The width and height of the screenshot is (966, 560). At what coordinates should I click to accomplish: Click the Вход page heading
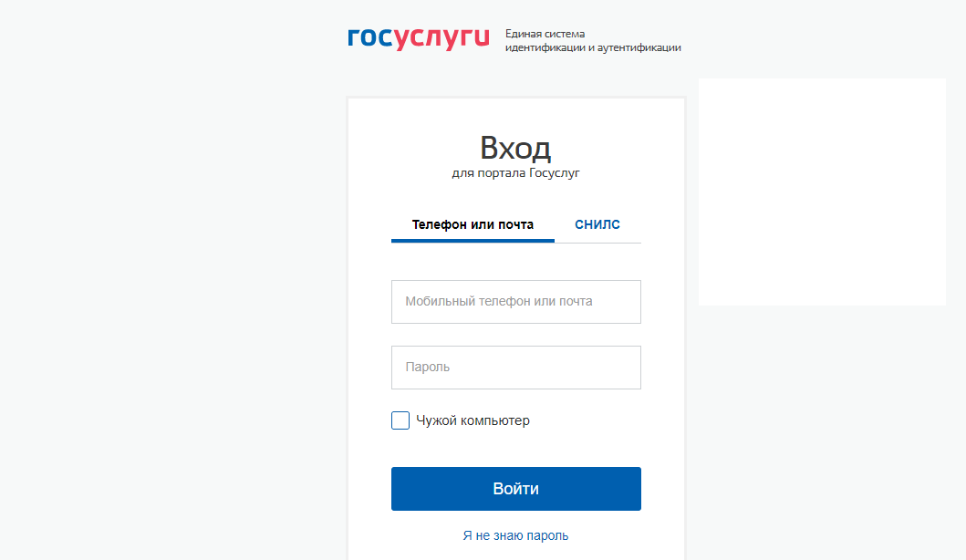[x=515, y=146]
